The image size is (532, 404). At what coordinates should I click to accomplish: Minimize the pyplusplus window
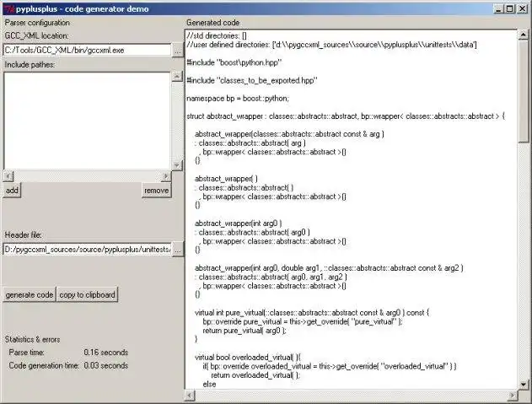coord(498,8)
